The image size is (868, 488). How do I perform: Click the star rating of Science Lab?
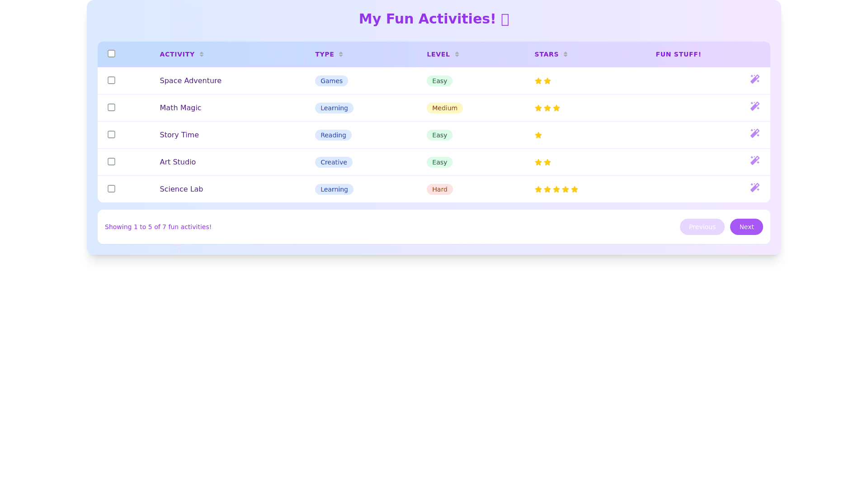(556, 189)
